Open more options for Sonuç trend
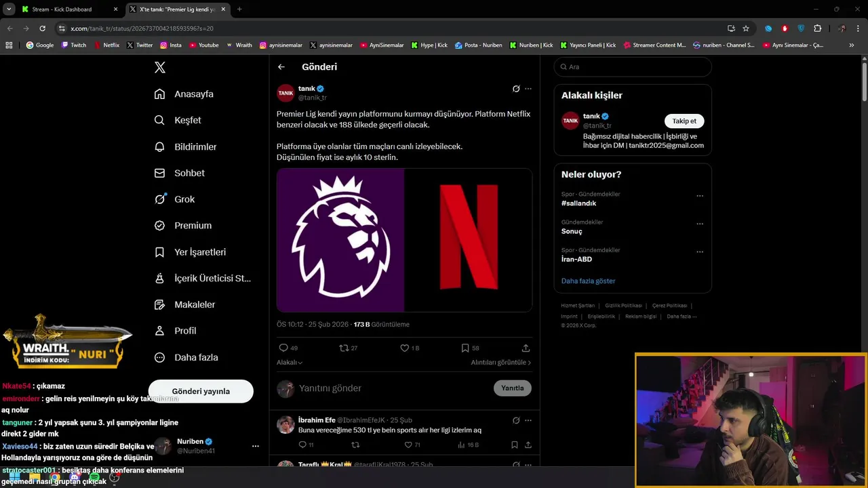Screen dimensions: 868x488 (x=700, y=224)
